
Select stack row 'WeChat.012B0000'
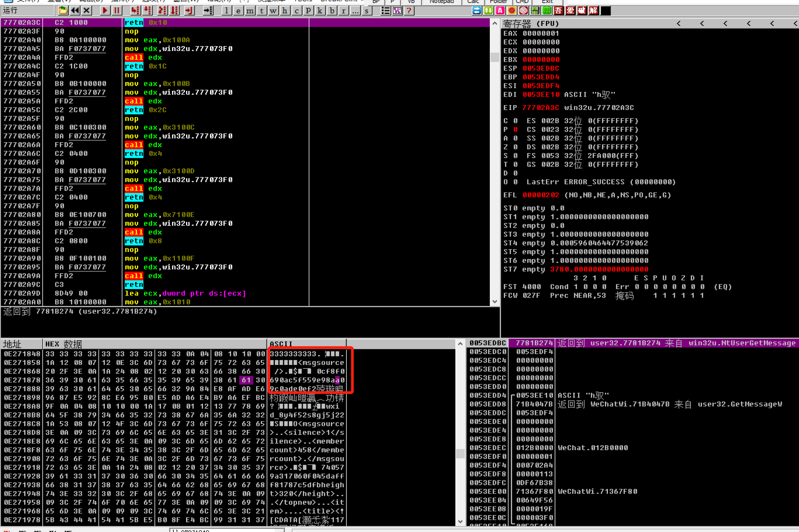coord(633,448)
